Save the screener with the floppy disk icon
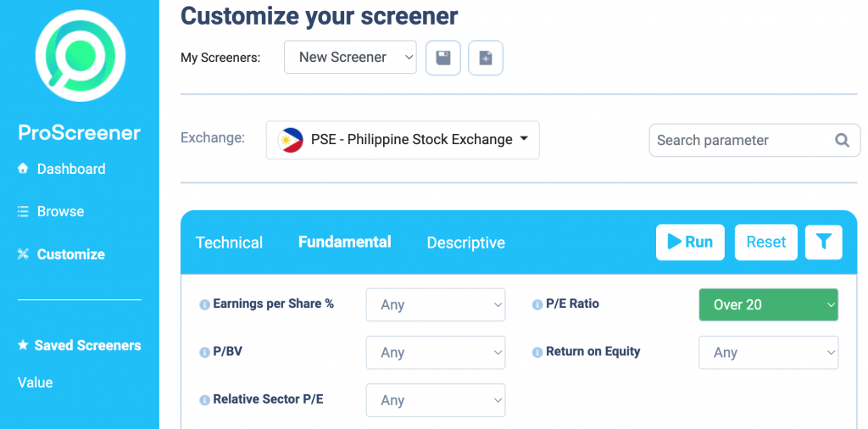The height and width of the screenshot is (429, 868). tap(442, 58)
